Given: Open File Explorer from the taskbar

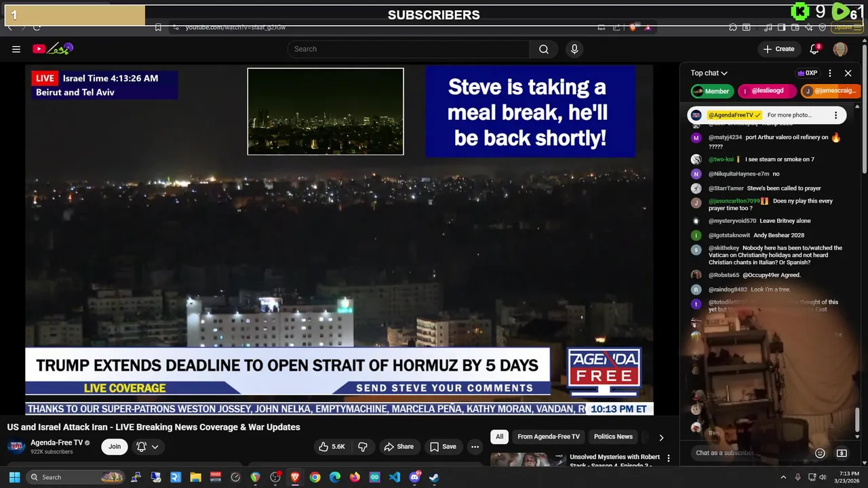Looking at the screenshot, I should (x=195, y=477).
